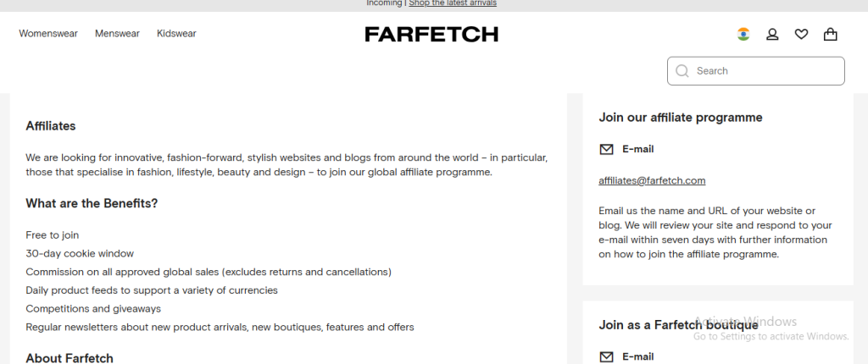Click the envelope icon under affiliate programme
The image size is (868, 364).
pos(606,149)
